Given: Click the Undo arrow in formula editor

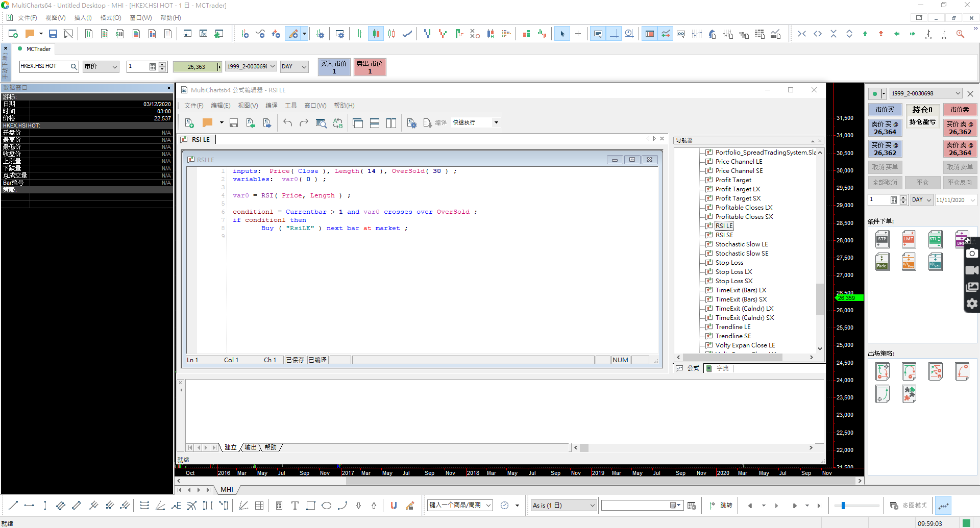Looking at the screenshot, I should click(x=287, y=123).
